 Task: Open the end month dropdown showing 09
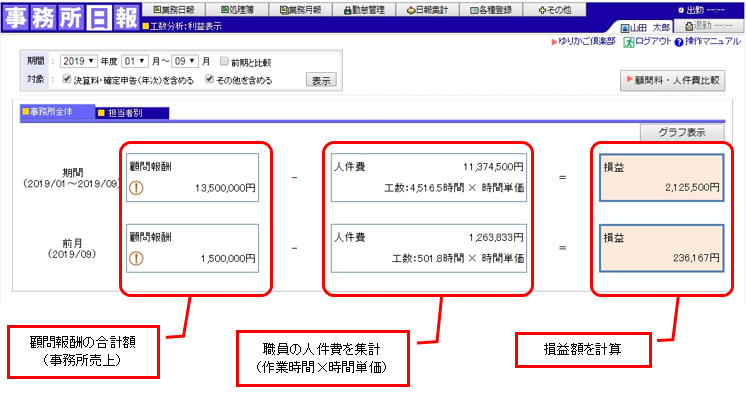(185, 61)
